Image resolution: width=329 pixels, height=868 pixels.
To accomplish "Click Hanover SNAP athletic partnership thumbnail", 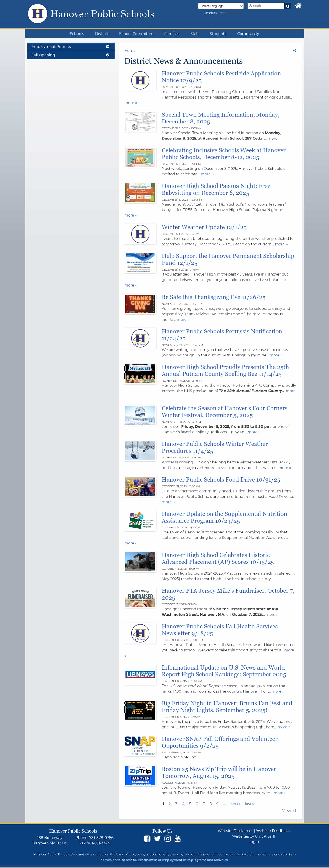I will (x=140, y=746).
